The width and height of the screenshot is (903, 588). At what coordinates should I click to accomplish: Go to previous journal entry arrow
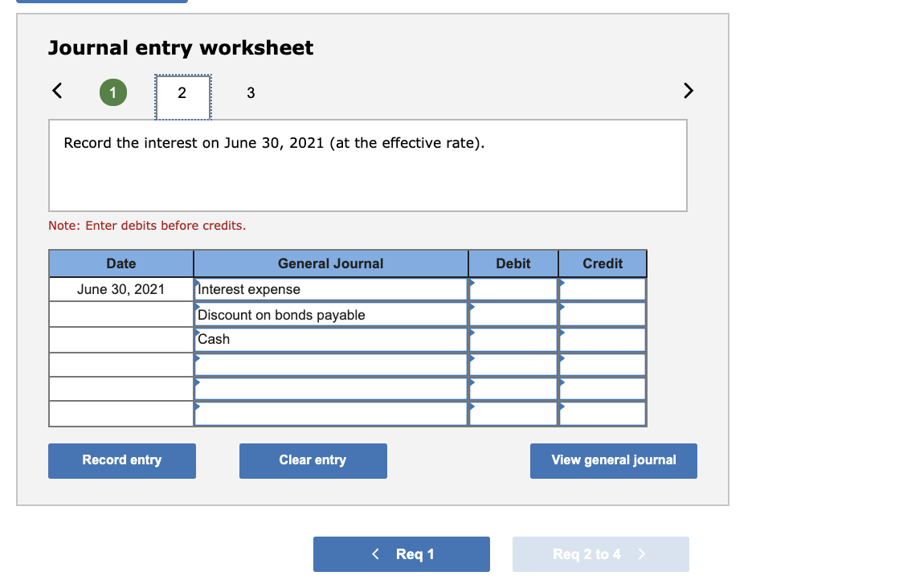(57, 91)
